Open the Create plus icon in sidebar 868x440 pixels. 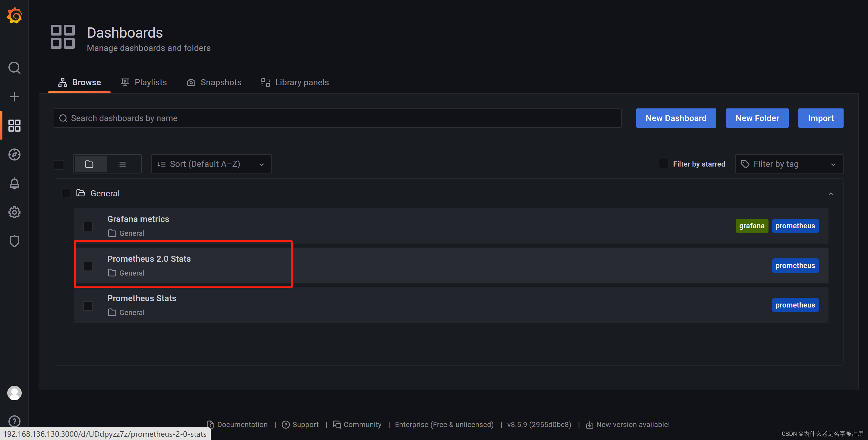[14, 97]
